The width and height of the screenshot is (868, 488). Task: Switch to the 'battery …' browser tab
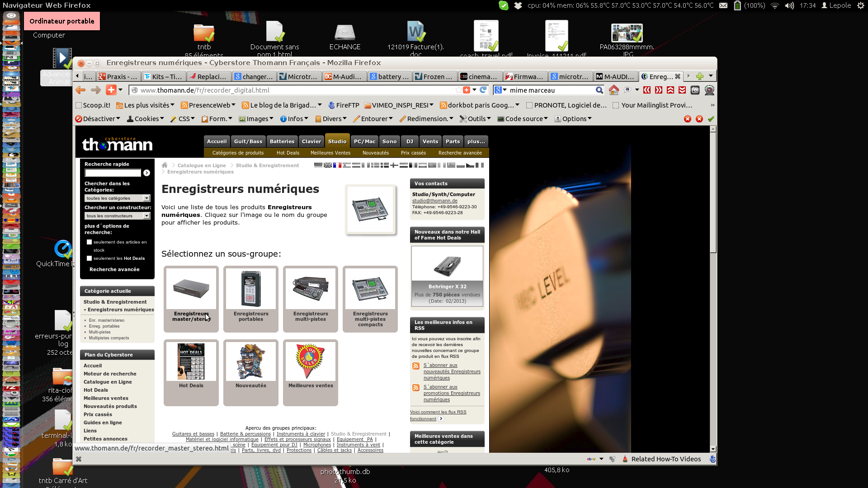[x=389, y=76]
